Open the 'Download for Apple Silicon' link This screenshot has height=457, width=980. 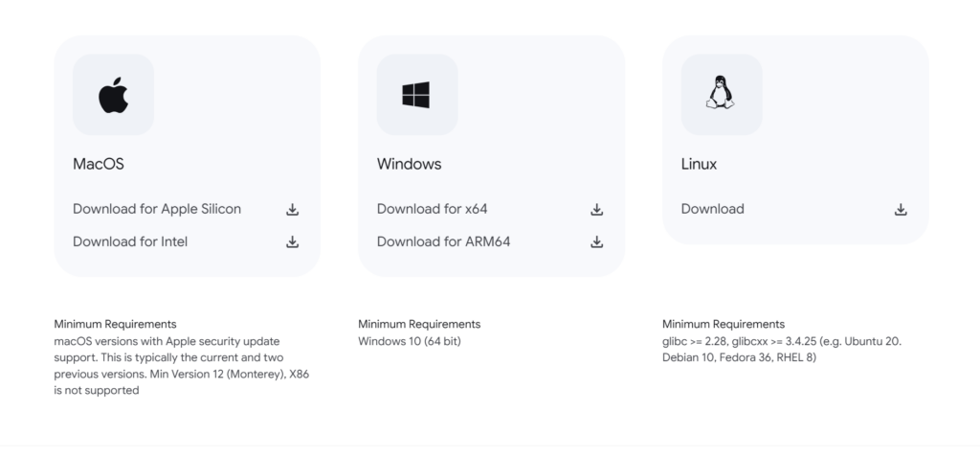(x=157, y=209)
